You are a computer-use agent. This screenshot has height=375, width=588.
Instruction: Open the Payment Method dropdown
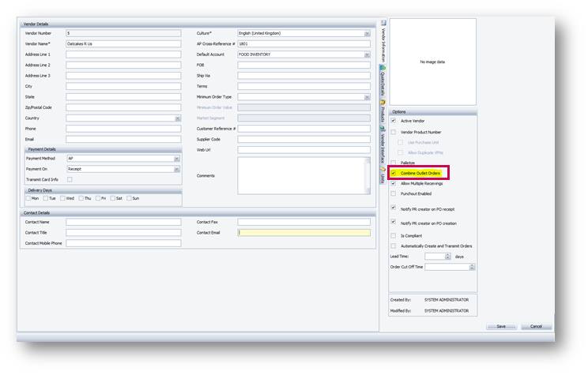pos(177,159)
